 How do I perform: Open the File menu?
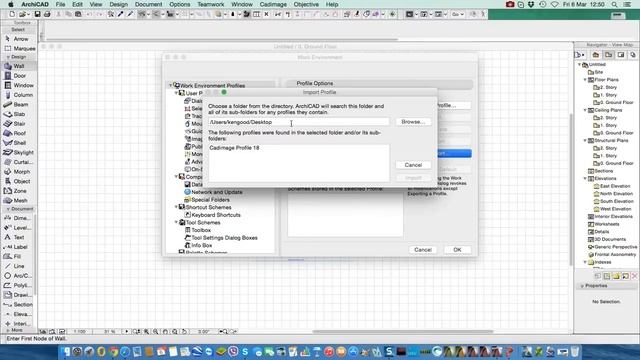[x=60, y=4]
